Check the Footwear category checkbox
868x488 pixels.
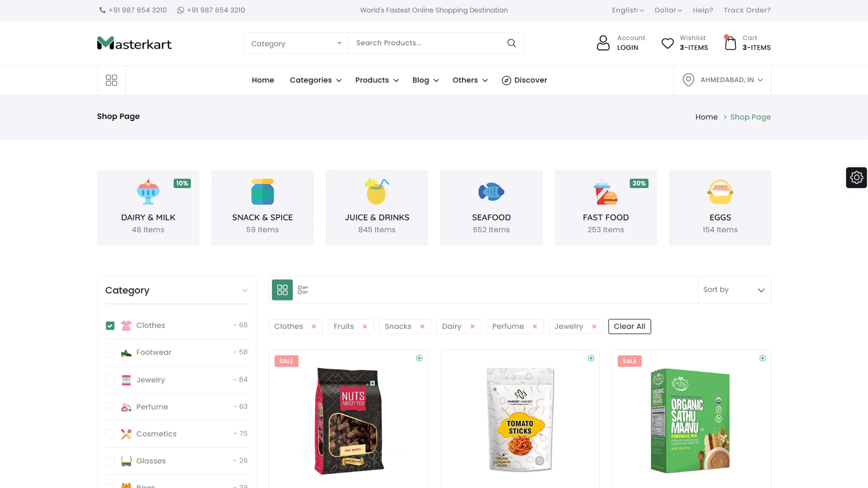110,353
